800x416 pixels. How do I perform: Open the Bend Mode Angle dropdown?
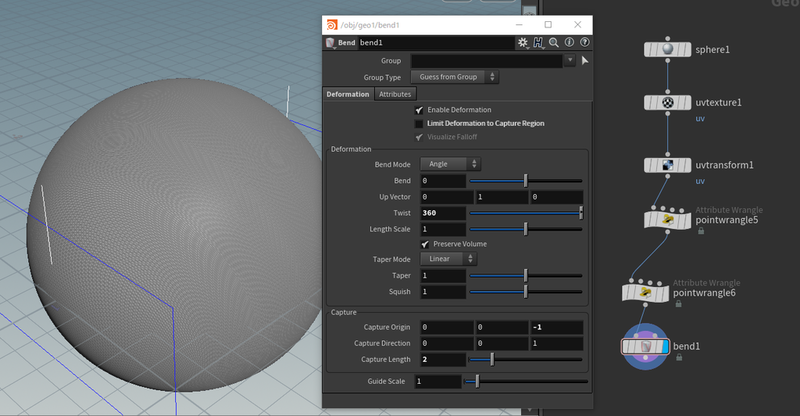pyautogui.click(x=451, y=164)
